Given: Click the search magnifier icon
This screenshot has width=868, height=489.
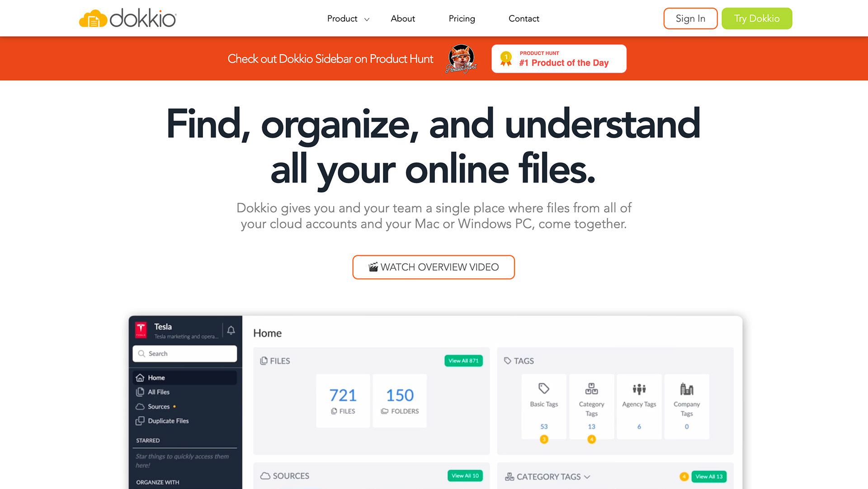Looking at the screenshot, I should tap(142, 353).
